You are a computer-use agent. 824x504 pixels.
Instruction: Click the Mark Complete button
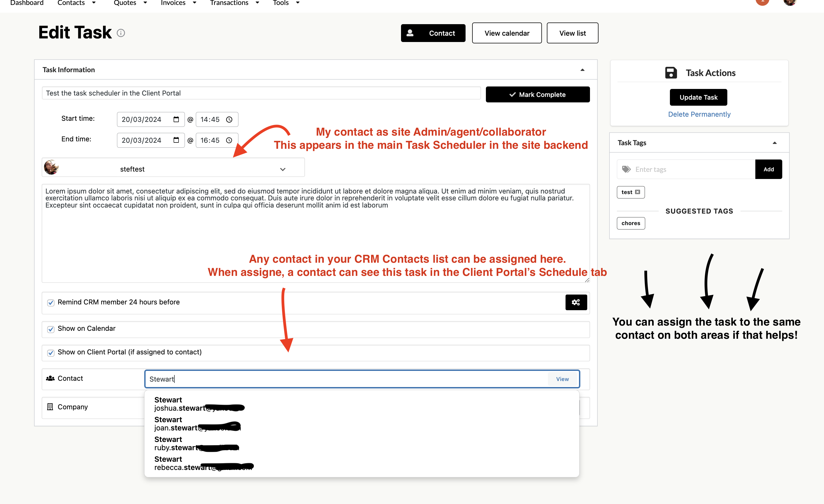(x=538, y=95)
